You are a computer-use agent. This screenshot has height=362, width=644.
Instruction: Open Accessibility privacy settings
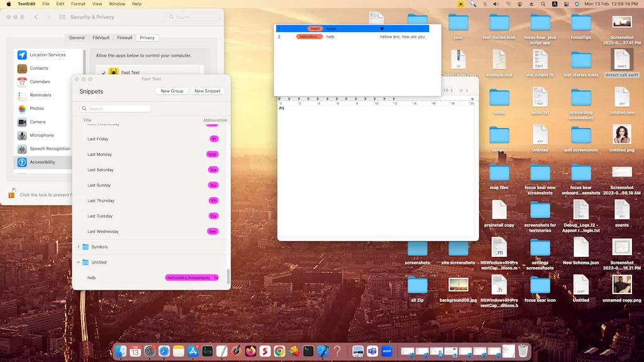(x=44, y=162)
